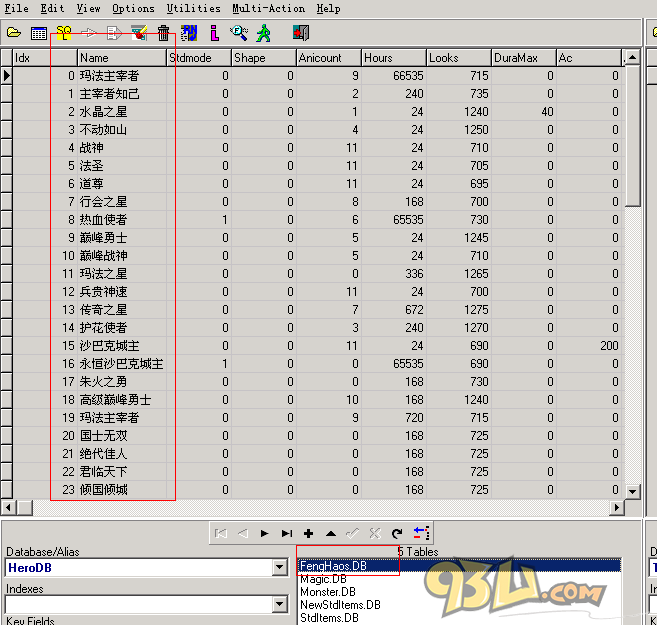Expand the Indexes dropdown
This screenshot has width=657, height=625.
[279, 604]
